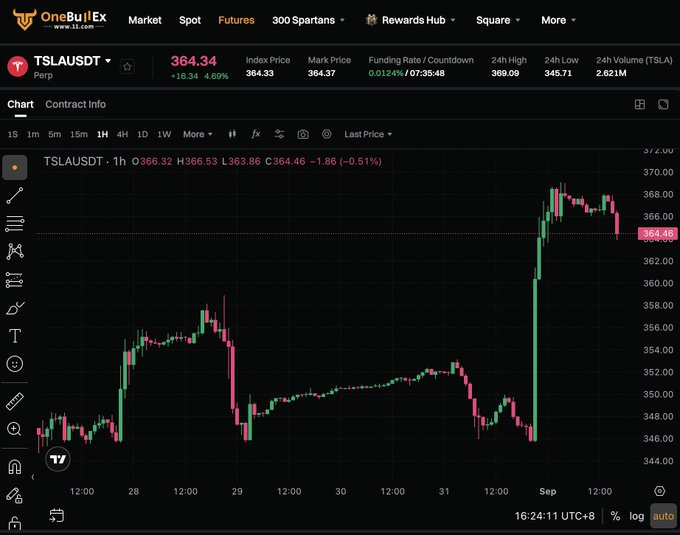Open chart settings sliders icon

(x=280, y=134)
